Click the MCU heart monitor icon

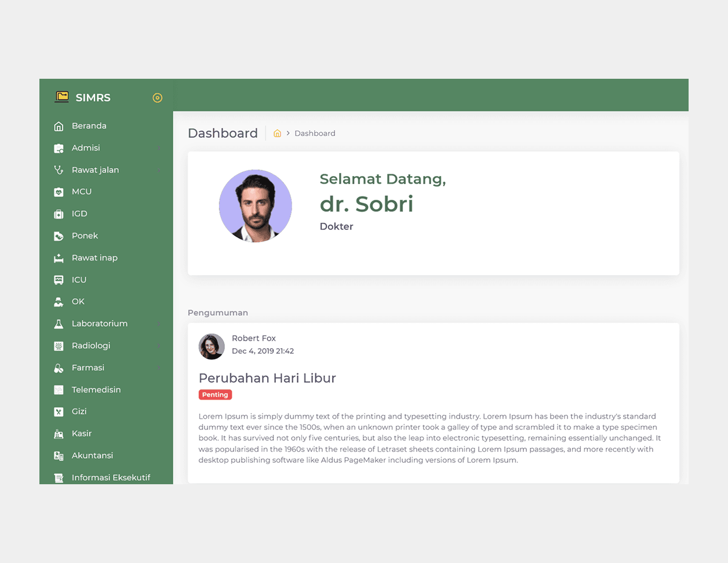59,192
